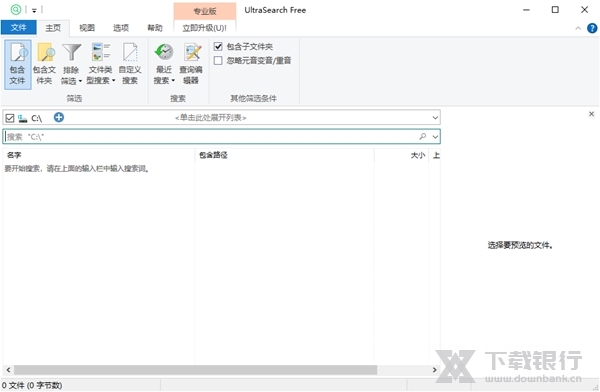600x392 pixels.
Task: Click the 0 文件 (0 字节数) status text
Action: pos(32,385)
